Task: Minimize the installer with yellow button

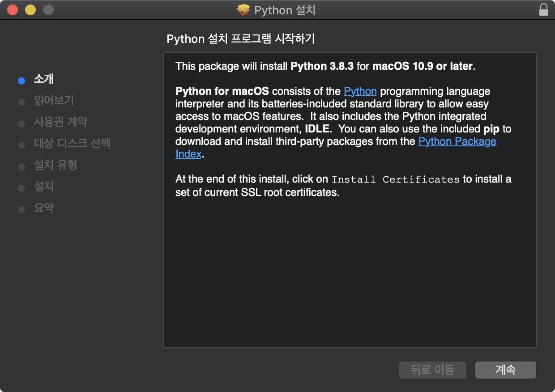Action: 30,9
